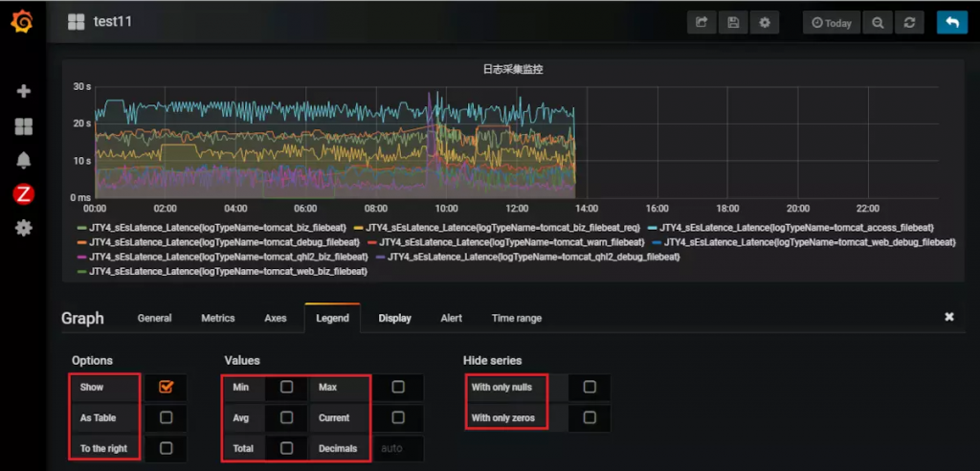The width and height of the screenshot is (980, 471).
Task: Select the Legend tab
Action: pos(332,318)
